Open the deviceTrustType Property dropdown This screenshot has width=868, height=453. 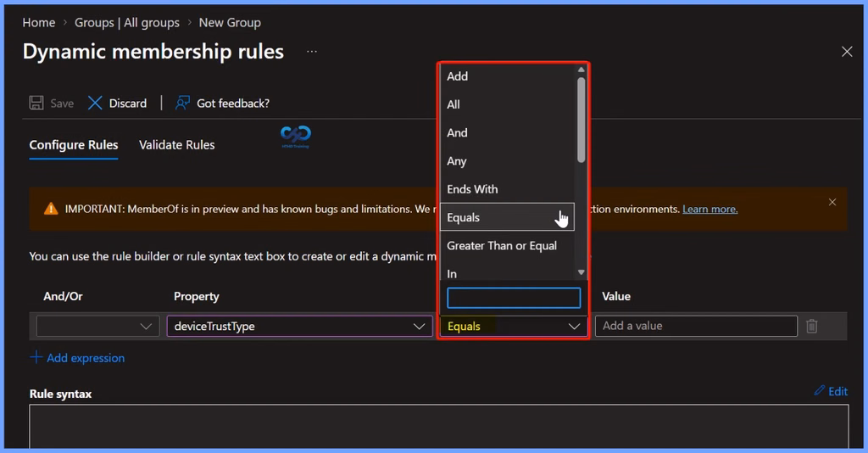click(x=299, y=327)
